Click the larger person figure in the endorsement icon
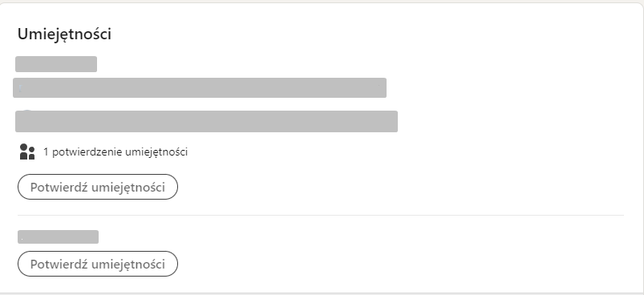This screenshot has width=644, height=295. tap(23, 152)
